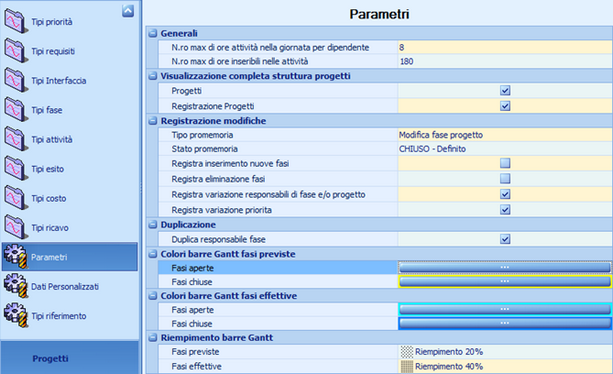Viewport: 613px width, 374px height.
Task: Collapse sidebar with the up-arrow button
Action: tap(128, 11)
